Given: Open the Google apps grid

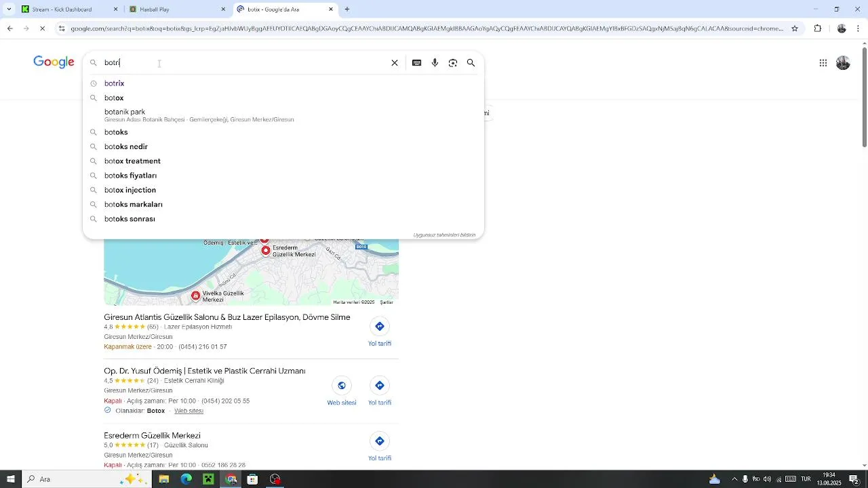Looking at the screenshot, I should (823, 63).
